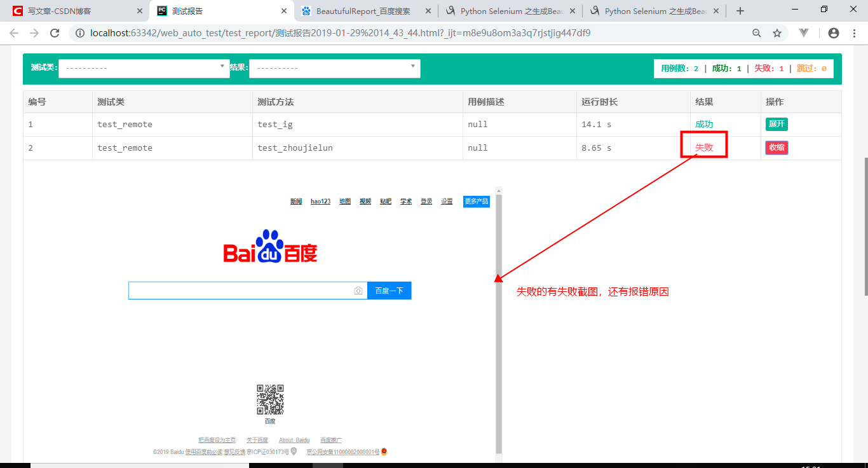This screenshot has height=468, width=868.
Task: Bookmark this page with the star
Action: [x=776, y=33]
